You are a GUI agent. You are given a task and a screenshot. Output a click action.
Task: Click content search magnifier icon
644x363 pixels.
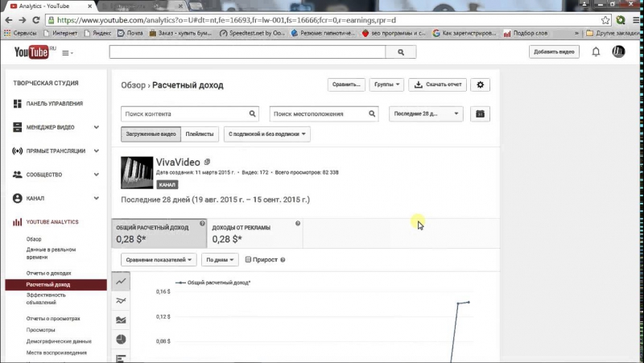pos(252,113)
